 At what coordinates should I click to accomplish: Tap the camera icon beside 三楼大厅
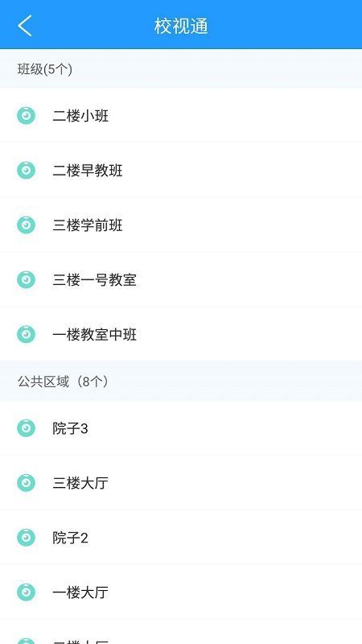(26, 482)
